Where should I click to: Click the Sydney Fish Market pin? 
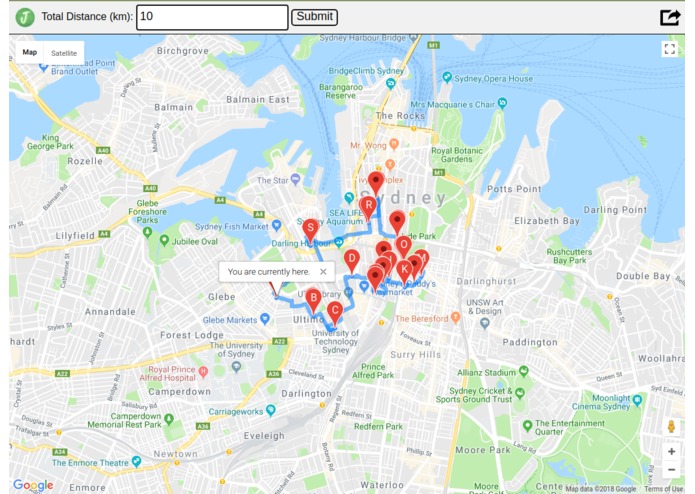coord(277,226)
